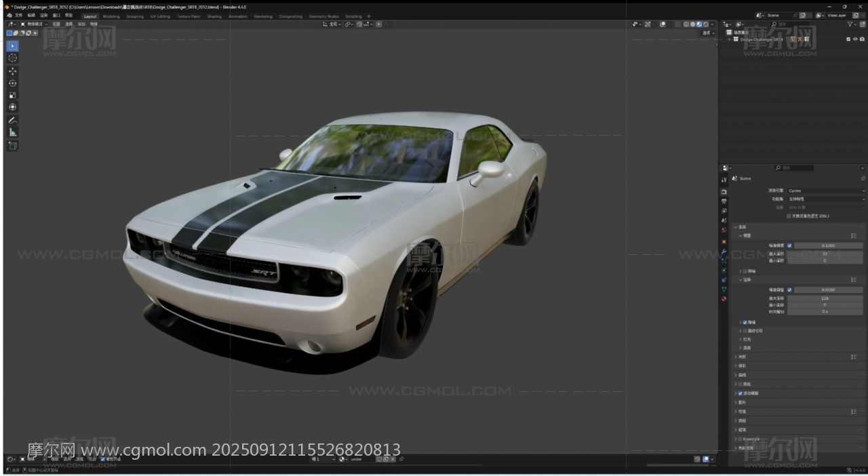
Task: Select the Add Cube tool
Action: point(12,146)
